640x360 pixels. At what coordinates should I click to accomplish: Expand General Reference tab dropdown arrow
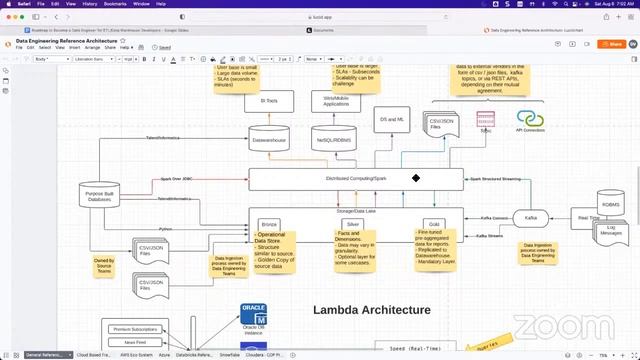pos(70,355)
